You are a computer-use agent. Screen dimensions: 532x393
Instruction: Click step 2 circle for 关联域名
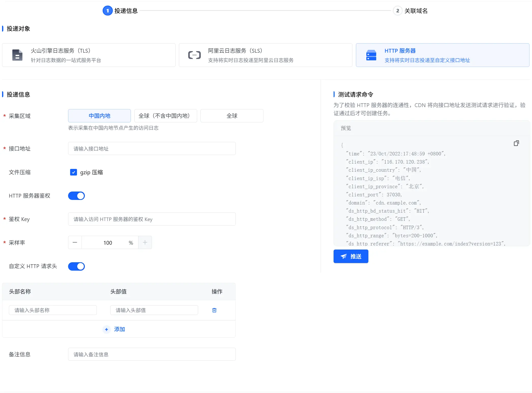point(398,11)
